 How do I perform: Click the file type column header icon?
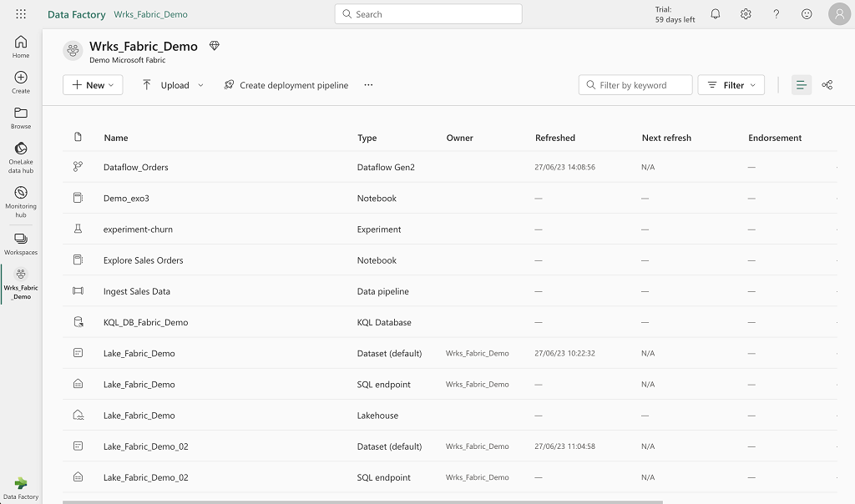point(78,137)
